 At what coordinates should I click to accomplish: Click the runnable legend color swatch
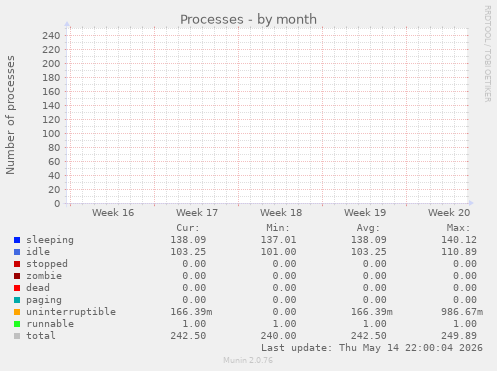[17, 324]
